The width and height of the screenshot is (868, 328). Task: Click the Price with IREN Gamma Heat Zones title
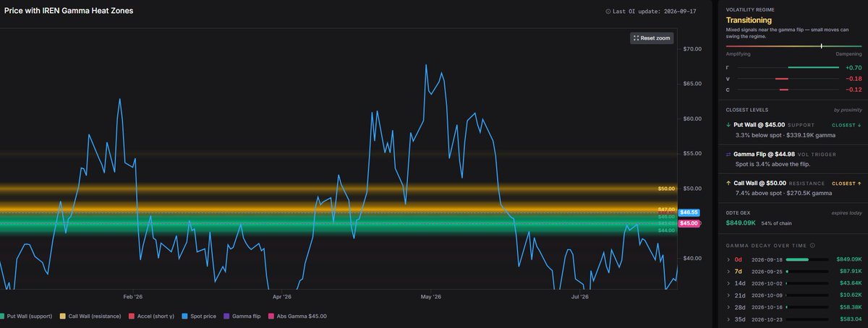coord(69,11)
